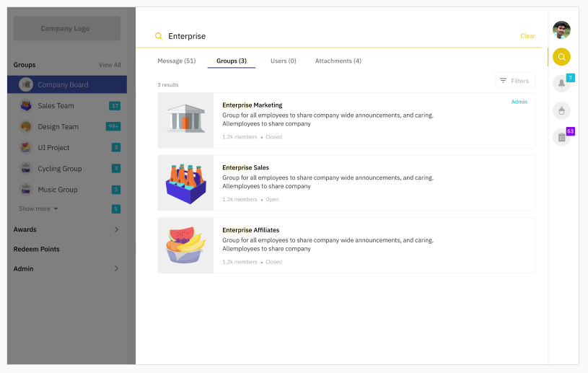Screen dimensions: 588x373
Task: Click into the Enterprise search field
Action: [338, 36]
